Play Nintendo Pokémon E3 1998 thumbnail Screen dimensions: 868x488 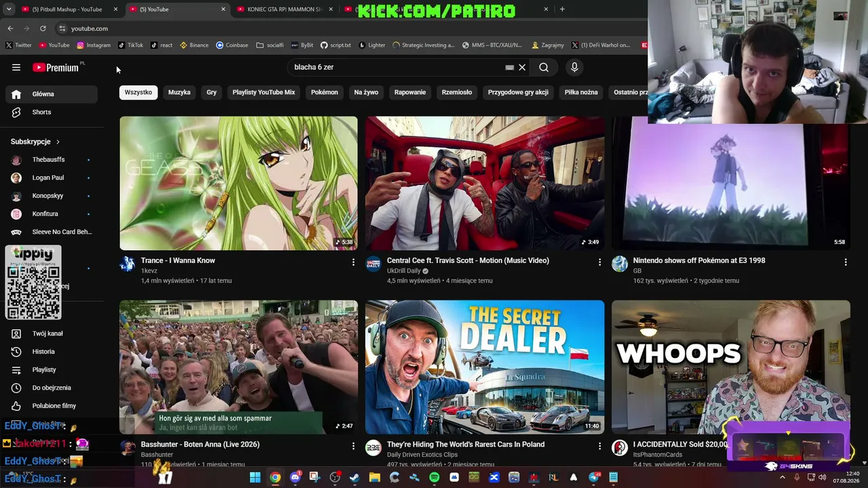click(731, 183)
